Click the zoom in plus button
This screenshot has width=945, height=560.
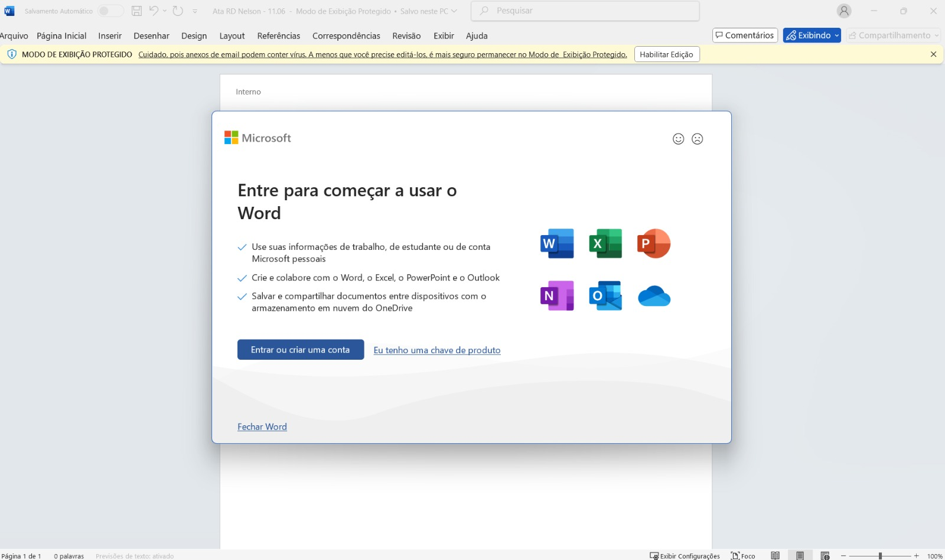pos(917,556)
